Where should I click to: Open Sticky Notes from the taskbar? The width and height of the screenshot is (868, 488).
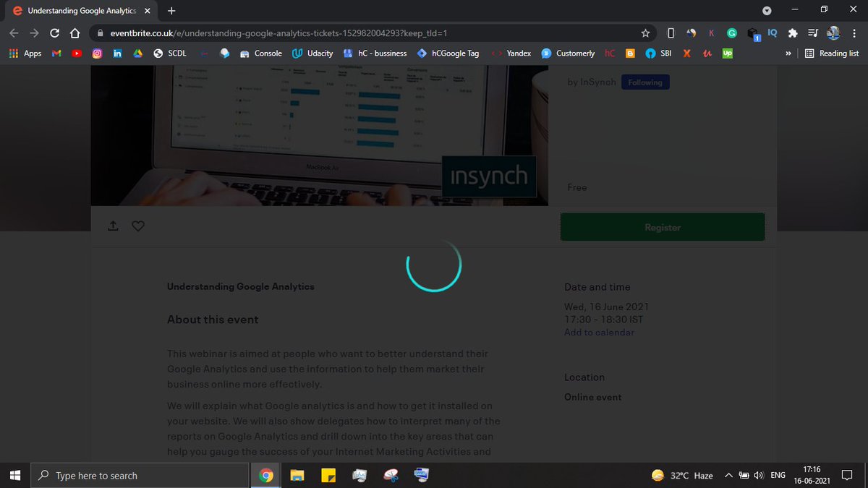pyautogui.click(x=328, y=476)
